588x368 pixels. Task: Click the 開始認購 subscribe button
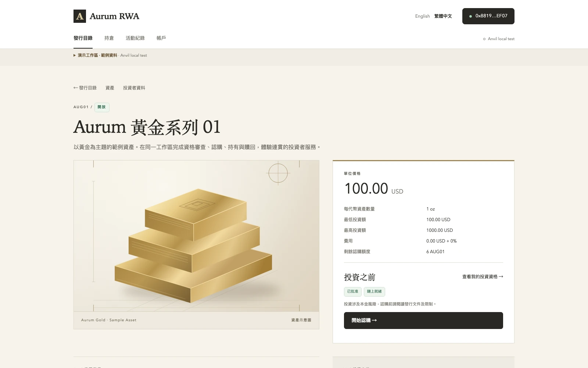click(x=423, y=321)
